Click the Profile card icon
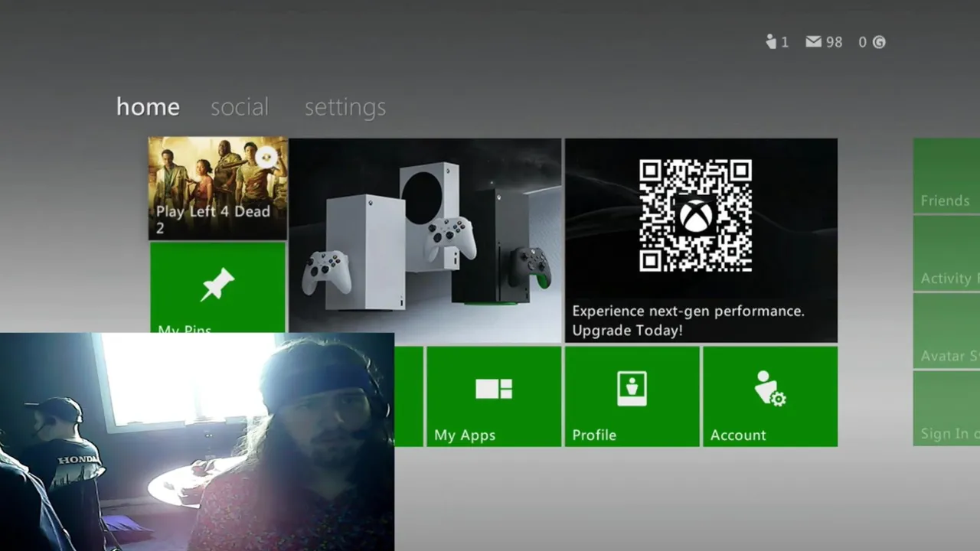The image size is (980, 551). pos(632,388)
